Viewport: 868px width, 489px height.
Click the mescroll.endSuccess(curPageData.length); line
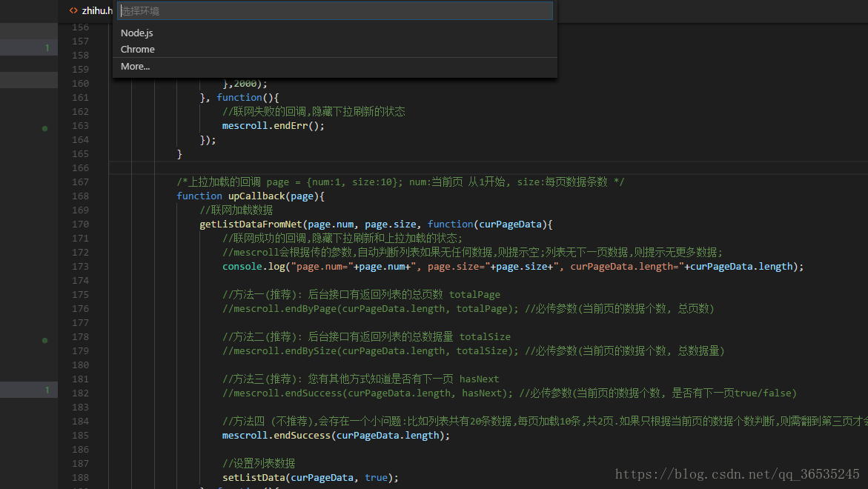[x=336, y=436]
